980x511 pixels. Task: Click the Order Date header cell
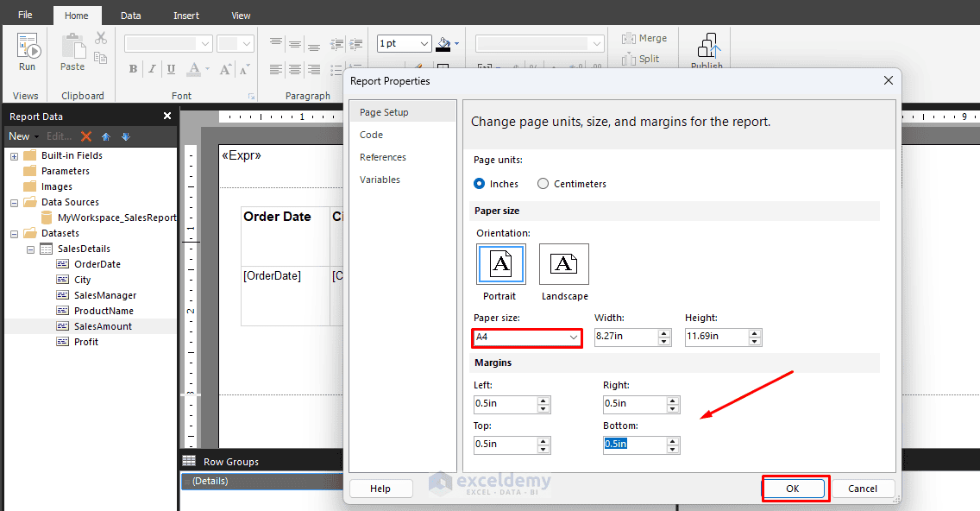[285, 236]
